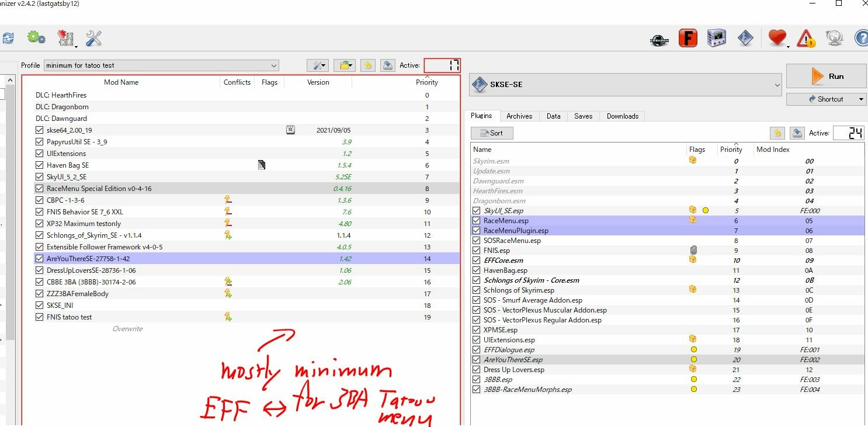Click XP32 Maximum testonly conflict icon
This screenshot has height=427, width=868.
coord(228,224)
